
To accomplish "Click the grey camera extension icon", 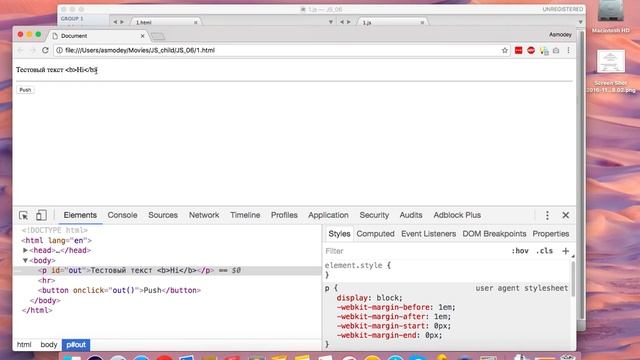I will pyautogui.click(x=556, y=50).
